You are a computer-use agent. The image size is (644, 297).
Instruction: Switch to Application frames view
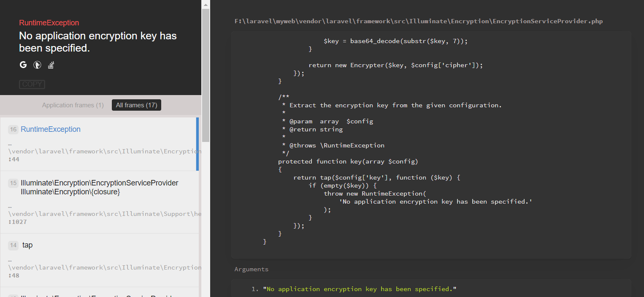point(73,105)
